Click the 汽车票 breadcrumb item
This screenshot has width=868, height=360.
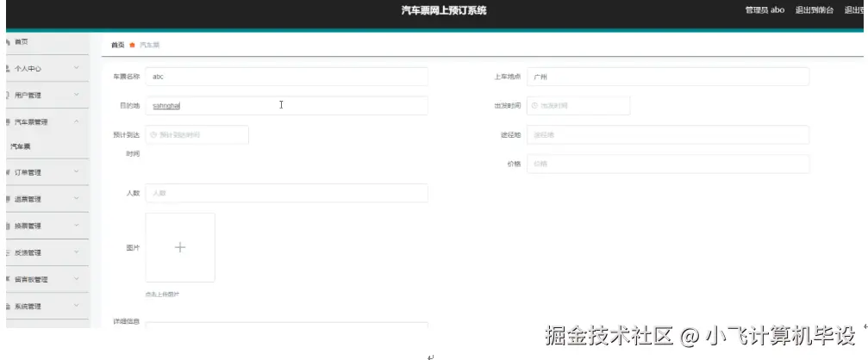[149, 45]
